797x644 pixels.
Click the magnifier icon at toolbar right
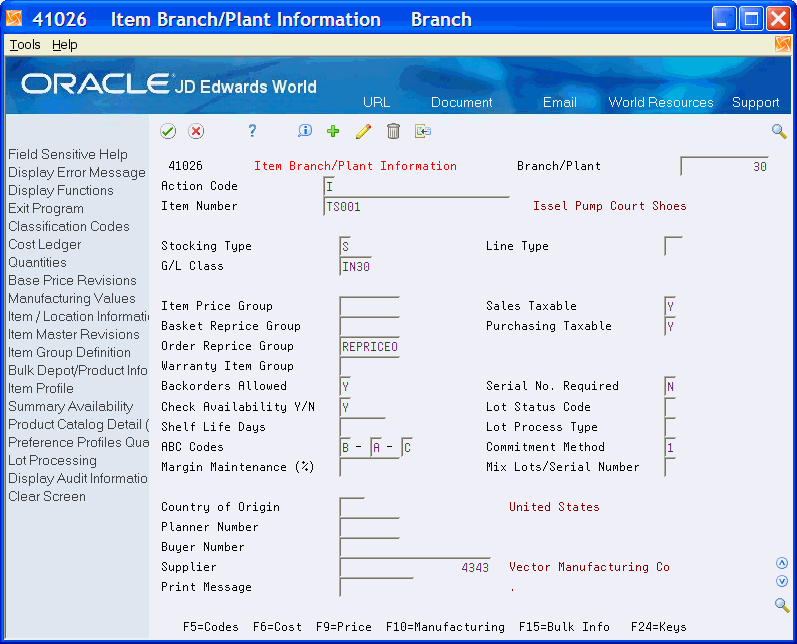[779, 131]
